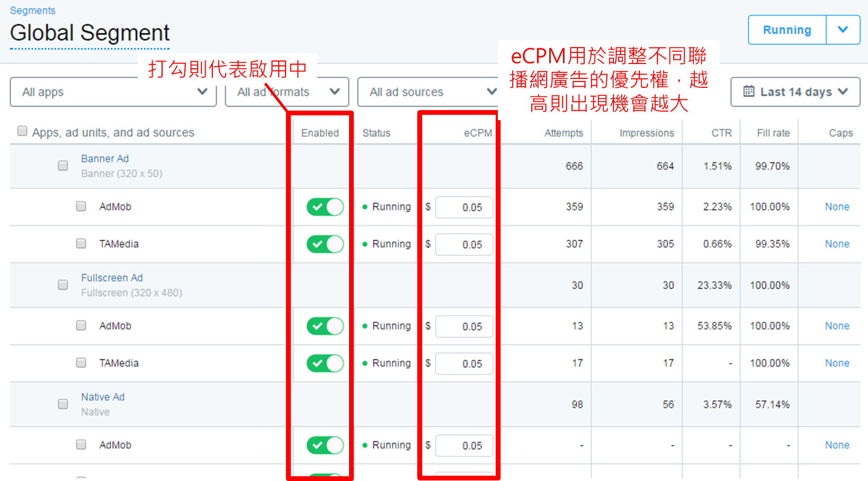868x481 pixels.
Task: Edit eCPM field for Fullscreen TAMedia
Action: click(x=464, y=364)
